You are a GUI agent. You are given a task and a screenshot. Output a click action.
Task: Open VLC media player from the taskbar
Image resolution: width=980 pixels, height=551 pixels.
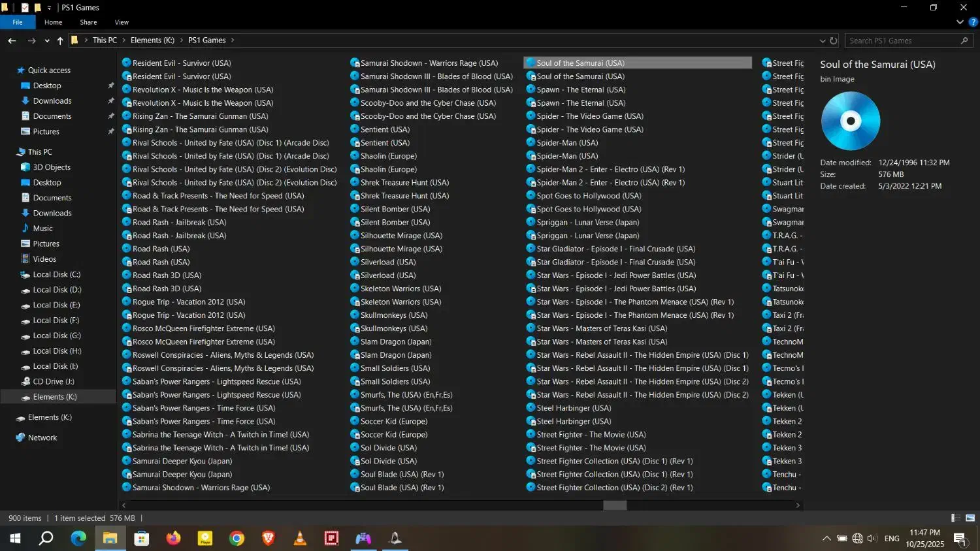point(300,539)
